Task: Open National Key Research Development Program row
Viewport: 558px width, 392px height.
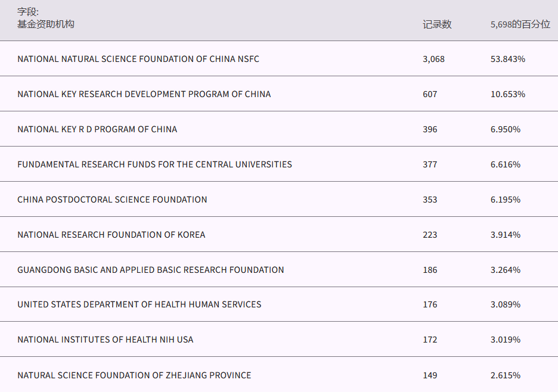Action: click(x=144, y=94)
